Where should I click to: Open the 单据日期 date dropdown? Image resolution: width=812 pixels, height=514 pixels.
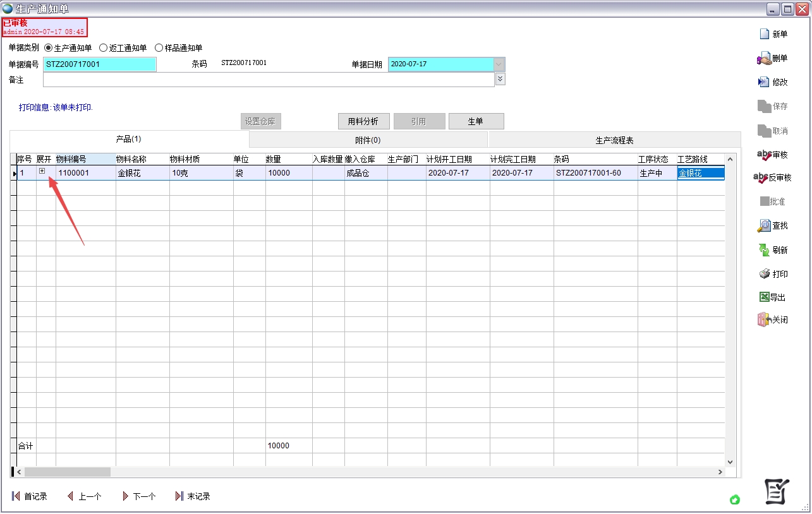pyautogui.click(x=499, y=64)
